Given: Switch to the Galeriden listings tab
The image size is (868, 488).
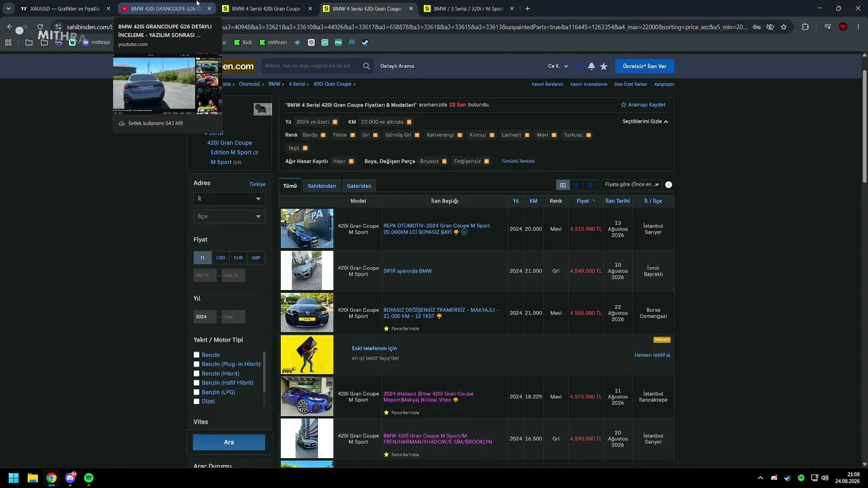Looking at the screenshot, I should [359, 186].
